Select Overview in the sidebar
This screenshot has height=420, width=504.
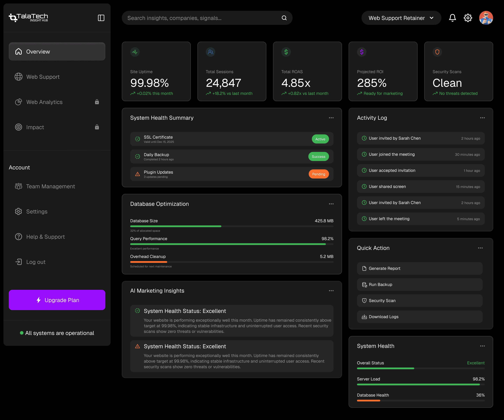pos(57,52)
